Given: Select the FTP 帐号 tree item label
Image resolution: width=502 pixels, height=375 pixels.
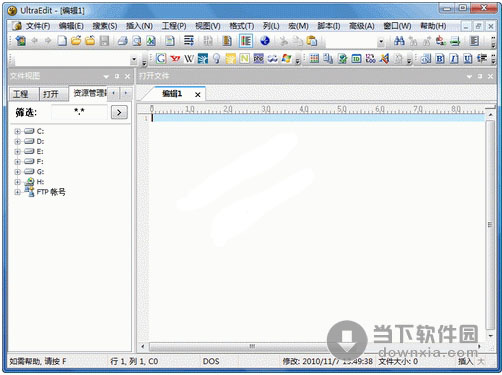Looking at the screenshot, I should (x=51, y=192).
